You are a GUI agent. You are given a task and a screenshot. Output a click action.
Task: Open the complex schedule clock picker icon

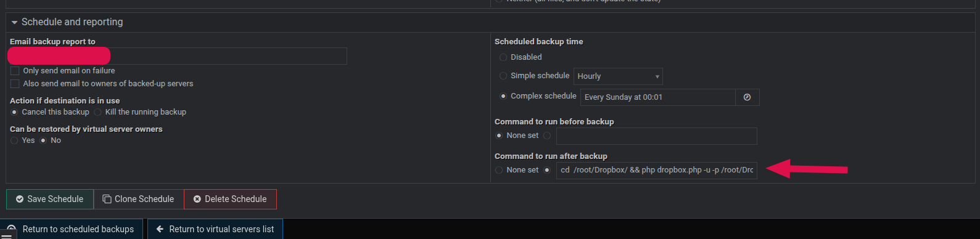tap(747, 97)
